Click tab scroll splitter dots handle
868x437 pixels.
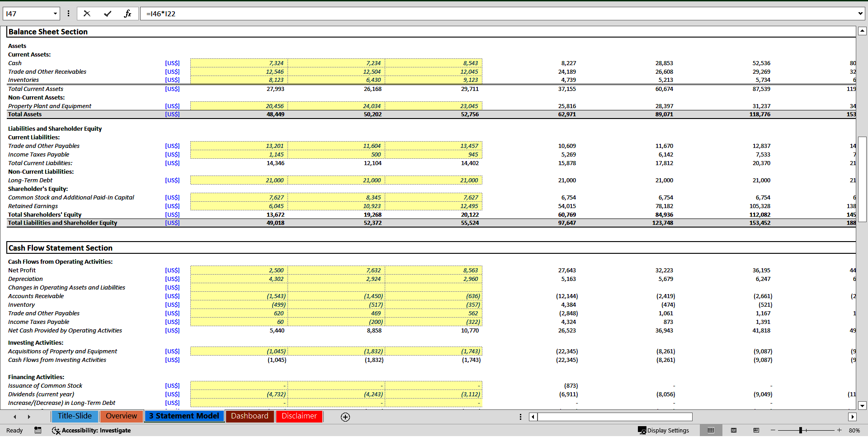(x=520, y=417)
